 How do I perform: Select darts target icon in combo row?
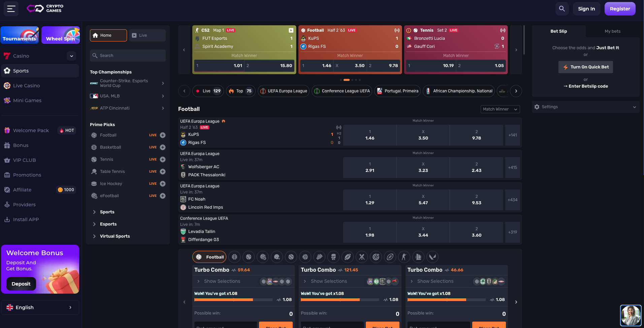[x=376, y=257]
